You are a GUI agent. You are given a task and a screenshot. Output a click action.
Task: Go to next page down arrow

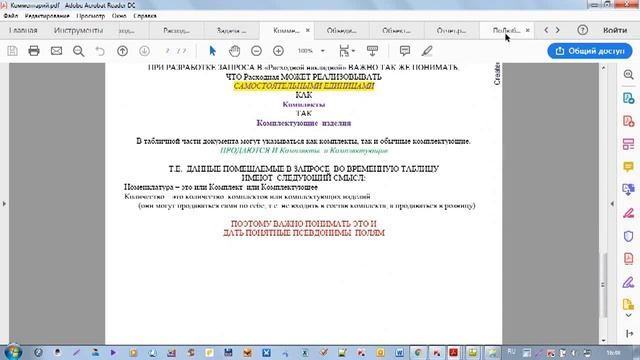pyautogui.click(x=144, y=51)
